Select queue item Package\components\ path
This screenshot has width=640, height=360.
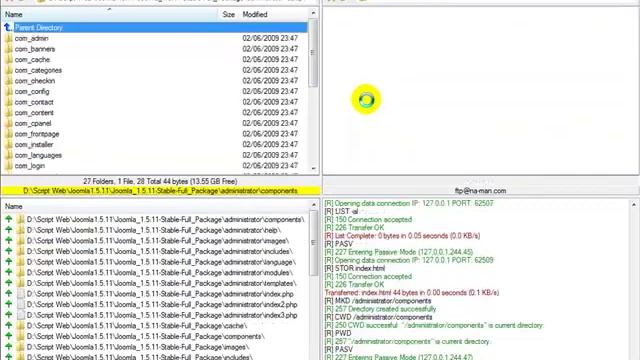(146, 336)
